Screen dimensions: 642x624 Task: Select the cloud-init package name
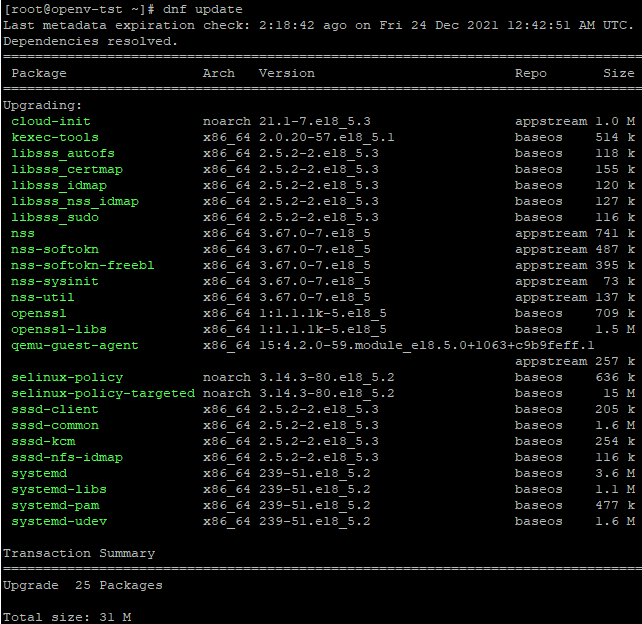(x=51, y=121)
